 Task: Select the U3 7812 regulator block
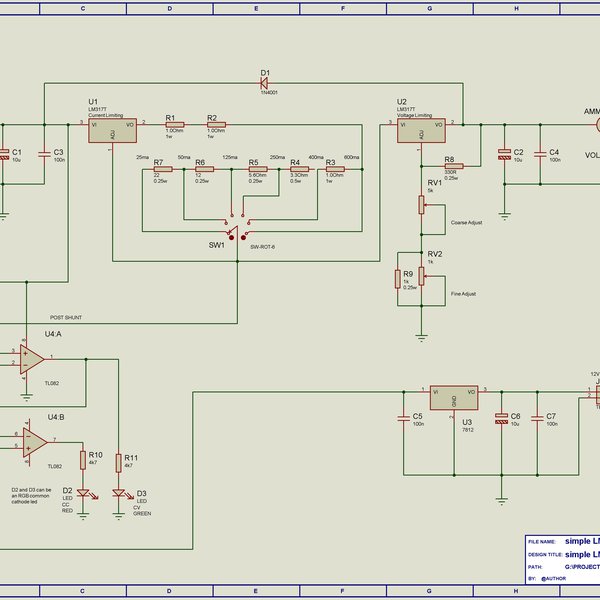tap(454, 398)
